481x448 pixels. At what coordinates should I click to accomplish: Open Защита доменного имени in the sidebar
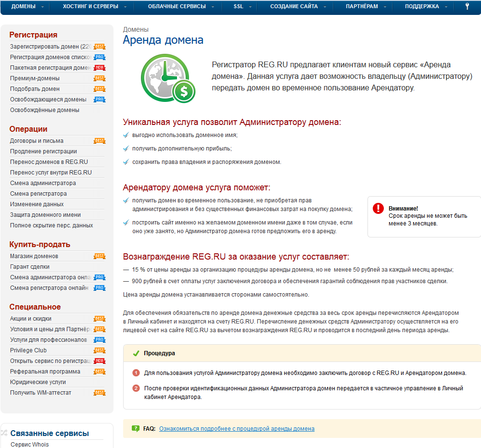(x=45, y=215)
